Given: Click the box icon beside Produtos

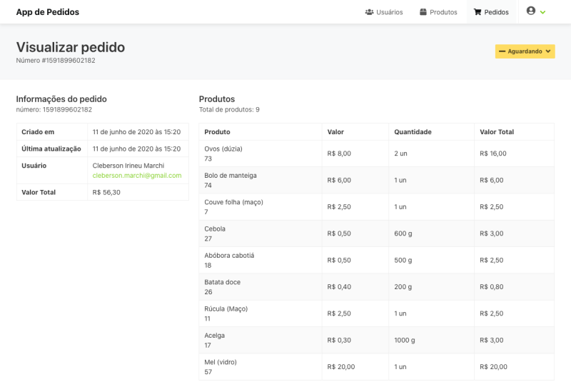Looking at the screenshot, I should click(423, 12).
